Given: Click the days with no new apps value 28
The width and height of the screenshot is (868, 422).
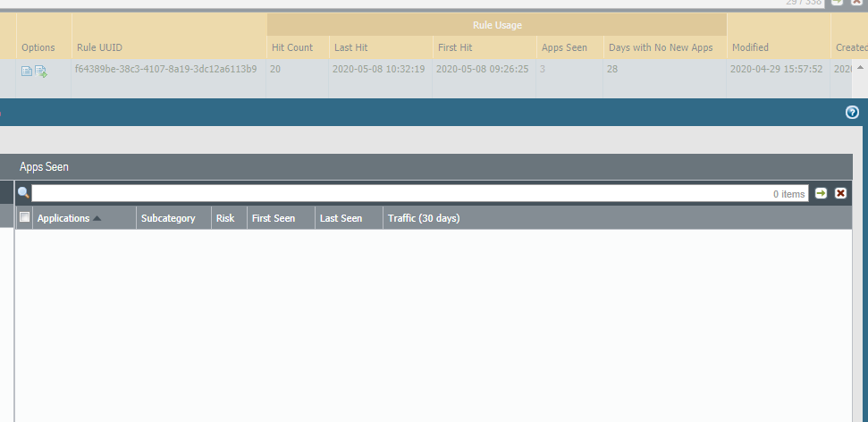Looking at the screenshot, I should click(x=612, y=69).
